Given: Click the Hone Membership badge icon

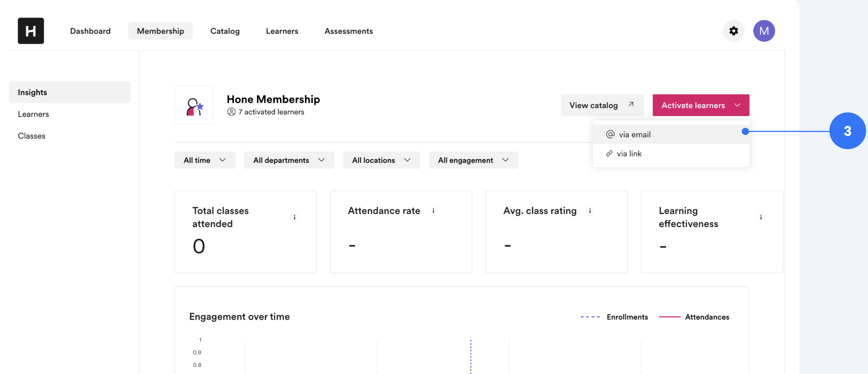Looking at the screenshot, I should pos(194,105).
